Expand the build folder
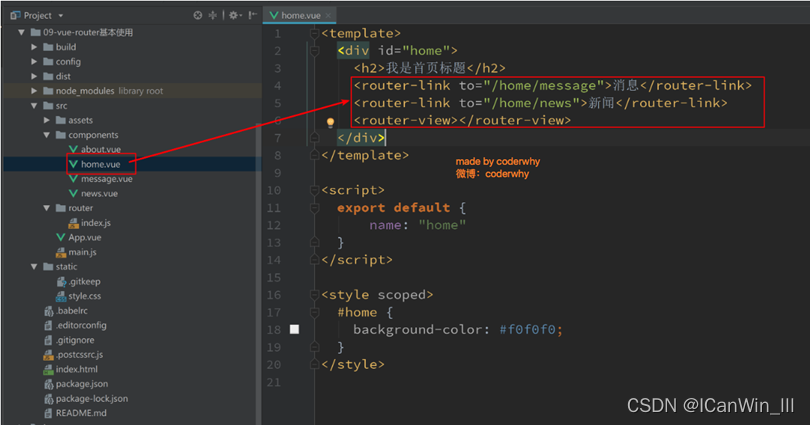 pos(34,47)
